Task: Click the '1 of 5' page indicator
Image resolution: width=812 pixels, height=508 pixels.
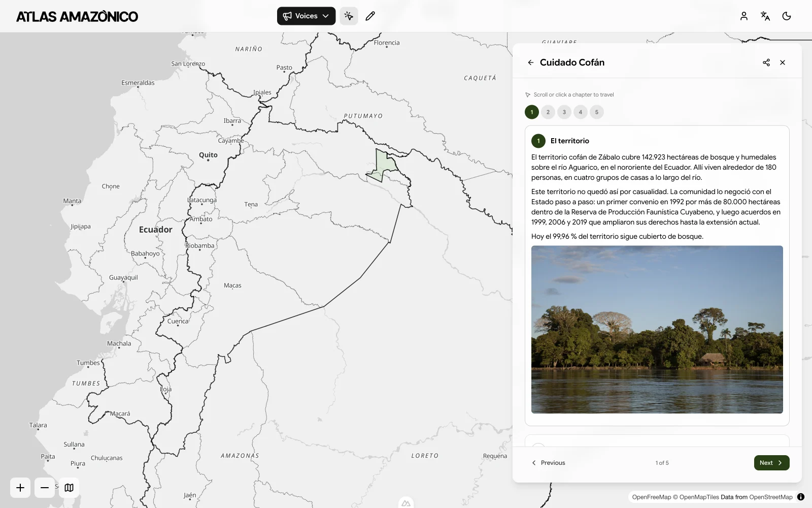Action: pyautogui.click(x=662, y=463)
